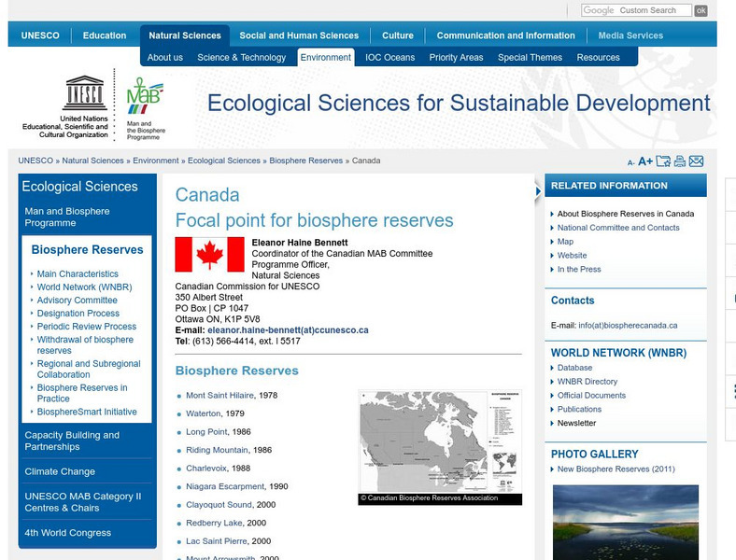
Task: Open Resources submenu
Action: (598, 58)
